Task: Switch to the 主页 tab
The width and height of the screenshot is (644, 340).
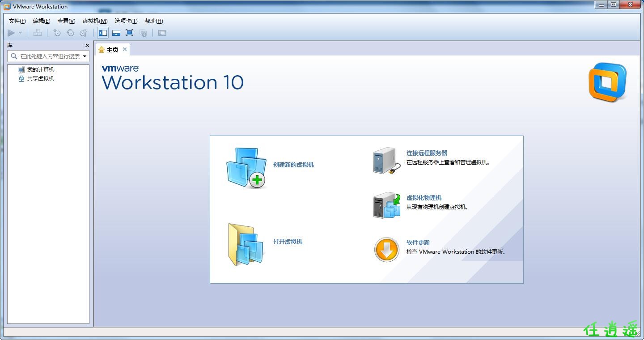Action: 112,50
